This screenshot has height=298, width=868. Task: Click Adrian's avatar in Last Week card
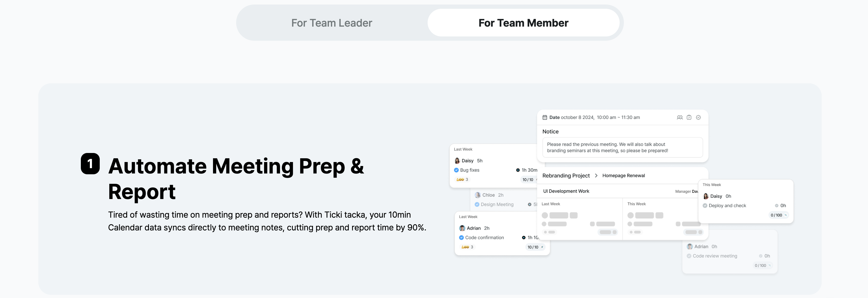pyautogui.click(x=462, y=228)
